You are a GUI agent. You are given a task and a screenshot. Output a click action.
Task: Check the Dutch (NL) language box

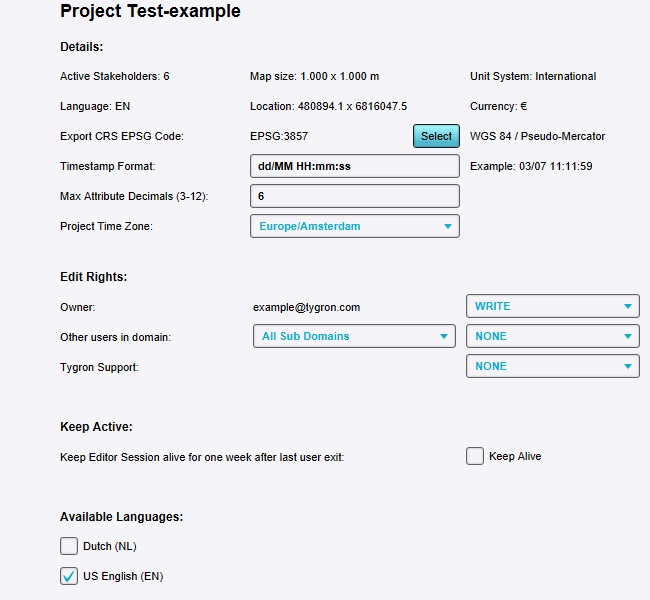(x=69, y=546)
